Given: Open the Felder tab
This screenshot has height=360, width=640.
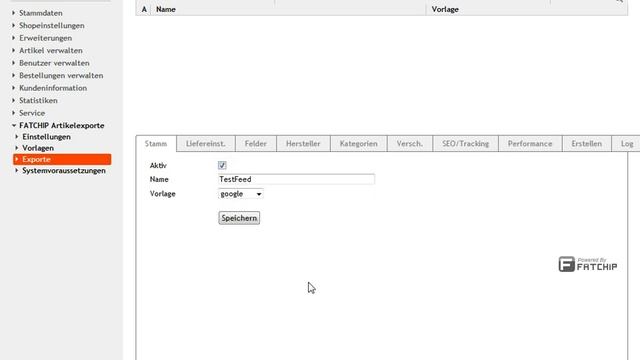Looking at the screenshot, I should click(x=256, y=144).
